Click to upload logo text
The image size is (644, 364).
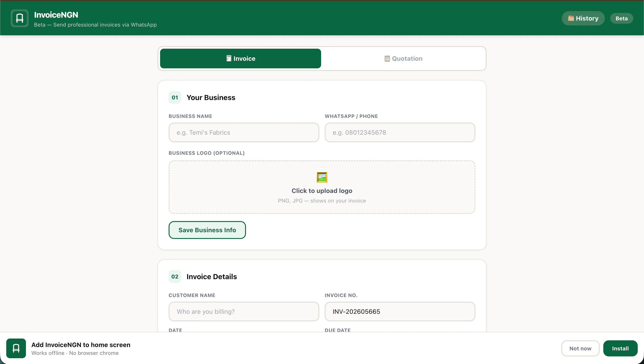click(322, 191)
